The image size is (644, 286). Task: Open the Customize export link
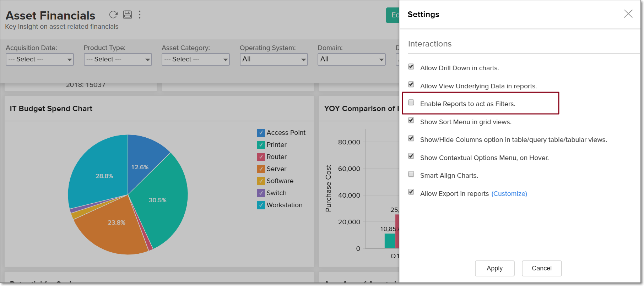[x=509, y=194]
